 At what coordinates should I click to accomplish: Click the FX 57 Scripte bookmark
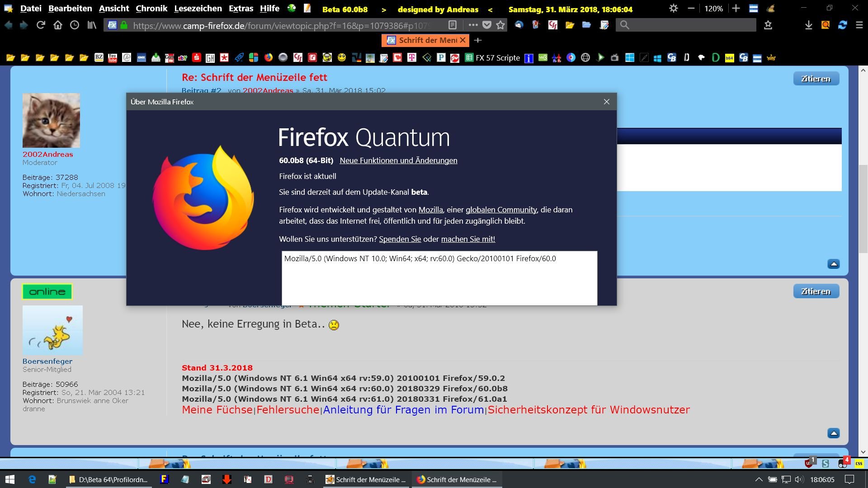(x=497, y=58)
